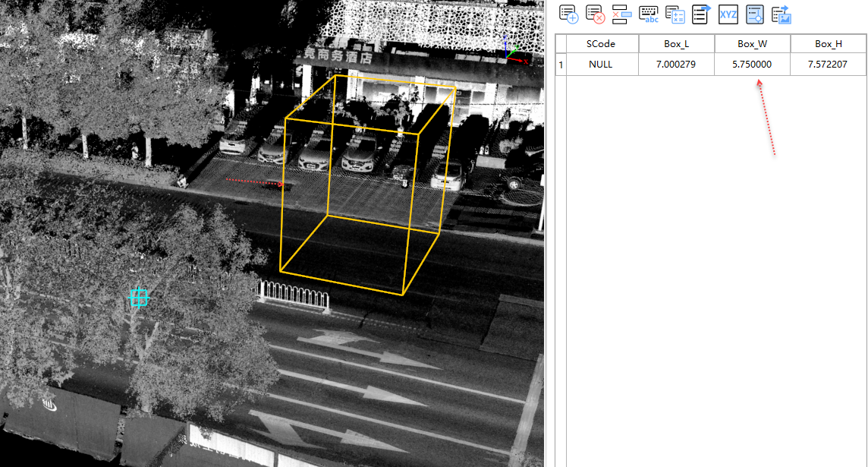Click the remove field row icon

(x=621, y=14)
